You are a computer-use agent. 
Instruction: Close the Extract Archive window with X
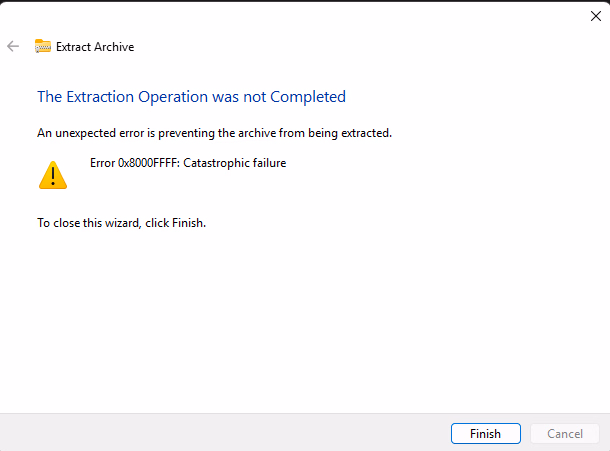click(x=596, y=15)
